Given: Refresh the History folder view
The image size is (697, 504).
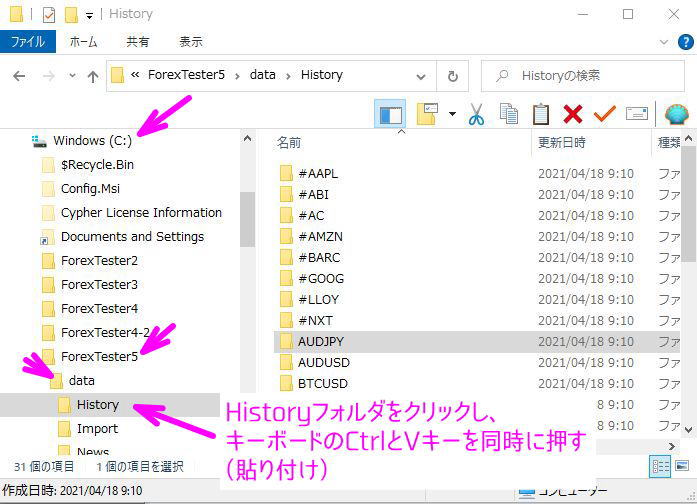Looking at the screenshot, I should pos(453,76).
